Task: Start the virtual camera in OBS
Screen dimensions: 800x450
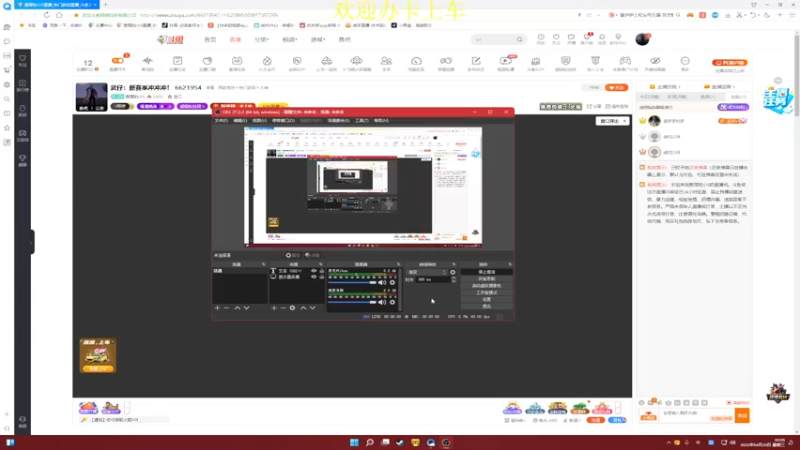Action: click(x=486, y=286)
